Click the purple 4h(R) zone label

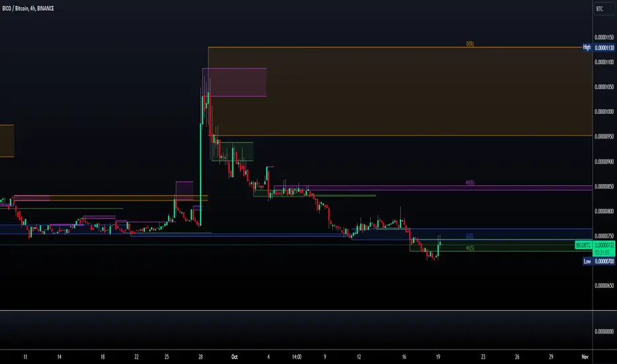click(470, 183)
